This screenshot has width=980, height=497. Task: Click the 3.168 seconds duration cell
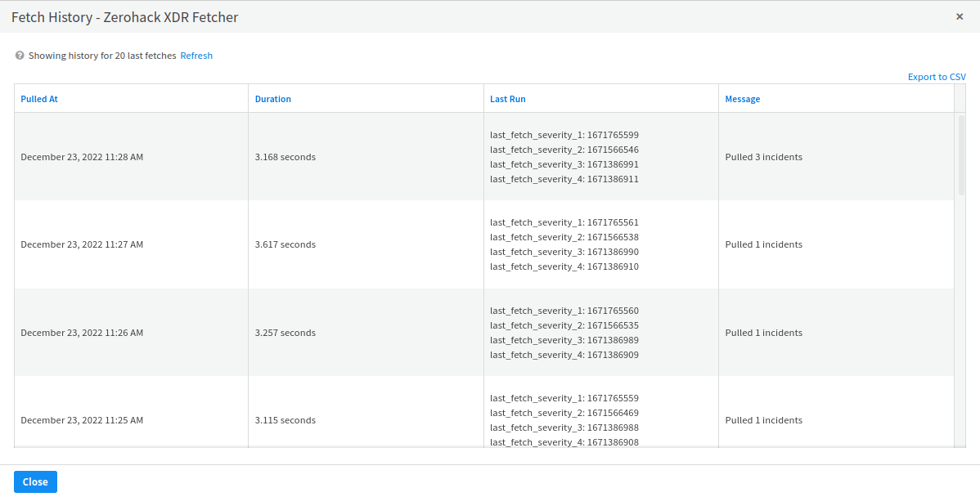pos(285,157)
